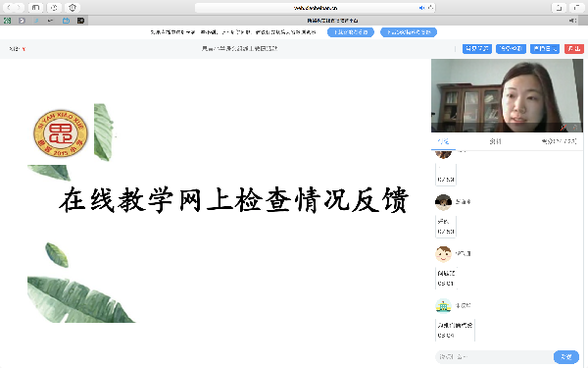This screenshot has height=368, width=588.
Task: Click the first blue pill button in banner
Action: click(351, 32)
